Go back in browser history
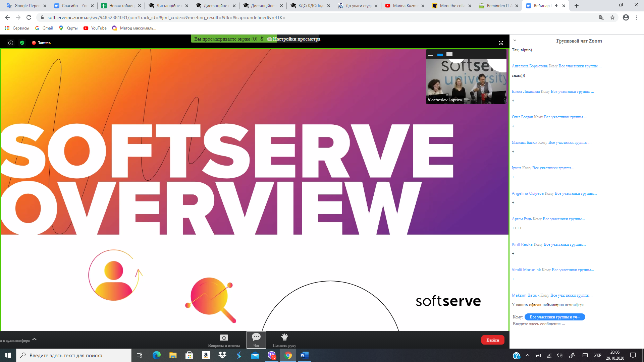This screenshot has width=644, height=362. 7,17
